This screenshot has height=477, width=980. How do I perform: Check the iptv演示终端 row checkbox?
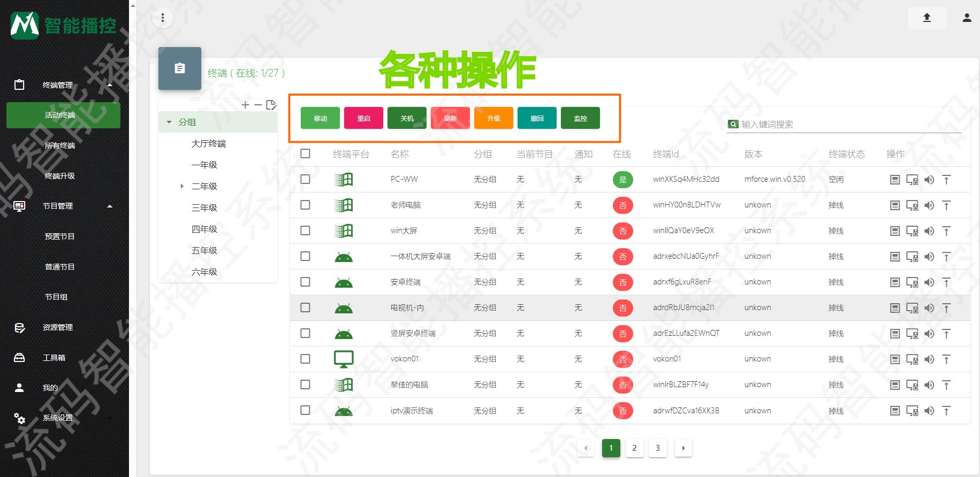coord(305,410)
